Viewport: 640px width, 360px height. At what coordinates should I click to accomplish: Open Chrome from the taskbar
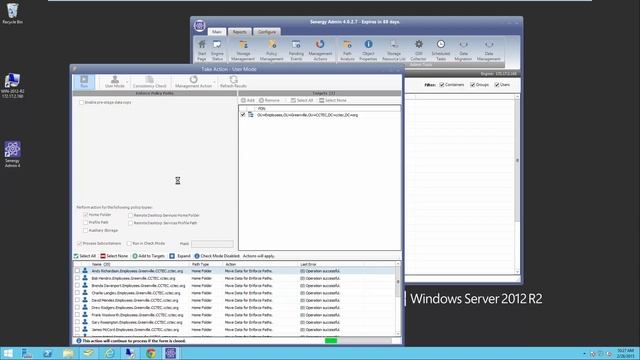tap(151, 353)
